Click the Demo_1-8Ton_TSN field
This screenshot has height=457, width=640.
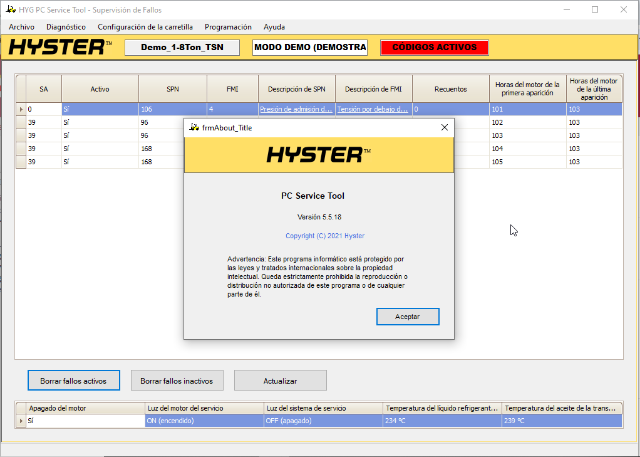(182, 47)
